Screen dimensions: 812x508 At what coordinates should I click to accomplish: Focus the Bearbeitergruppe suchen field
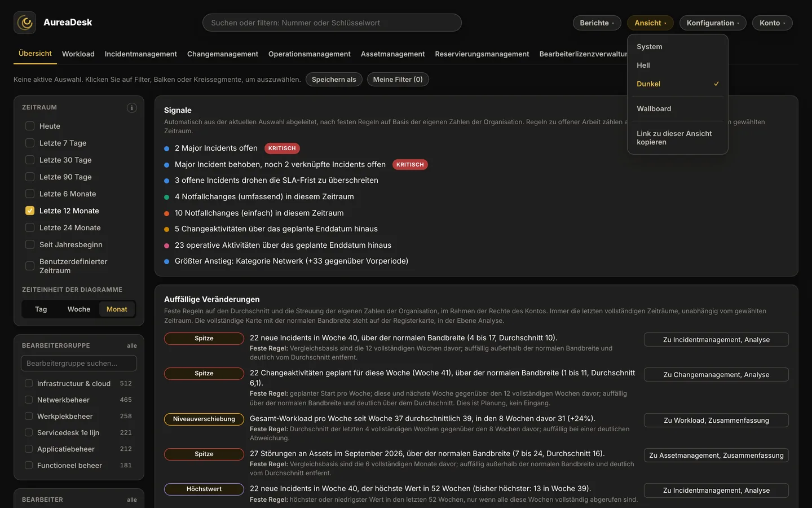79,364
